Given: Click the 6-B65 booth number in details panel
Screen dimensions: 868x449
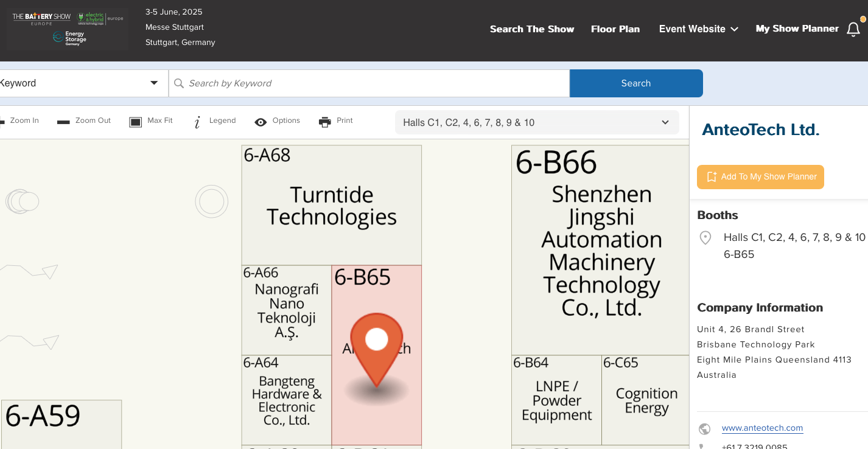Looking at the screenshot, I should [x=739, y=254].
